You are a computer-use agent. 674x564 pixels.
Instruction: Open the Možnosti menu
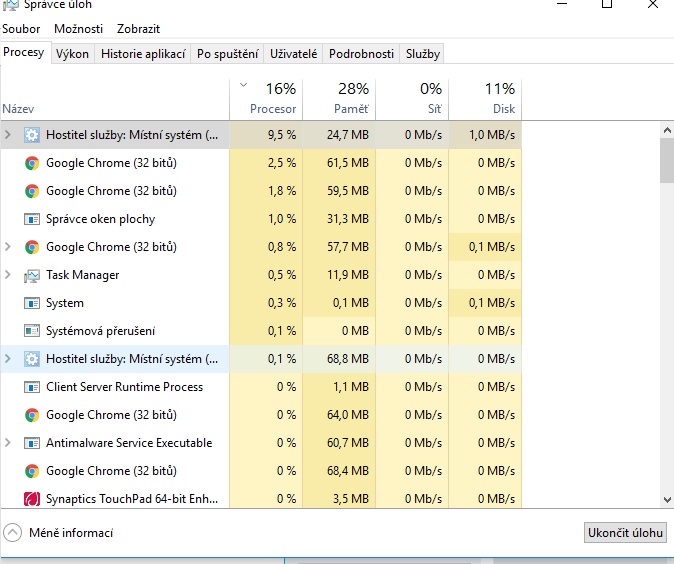tap(78, 29)
